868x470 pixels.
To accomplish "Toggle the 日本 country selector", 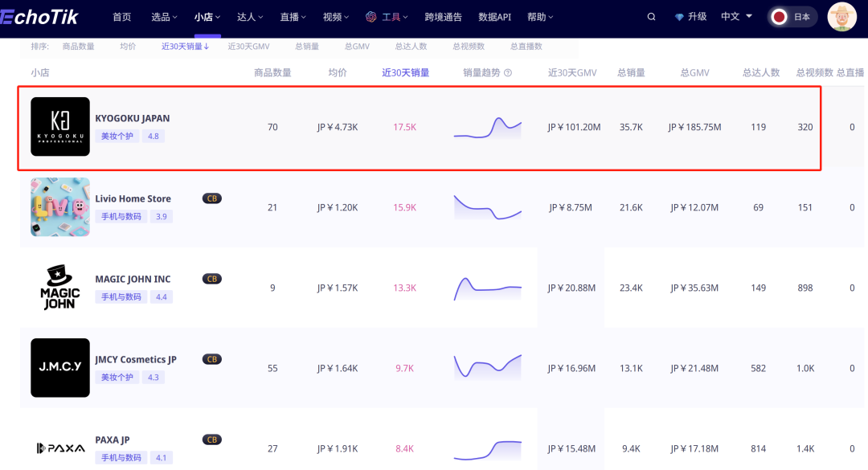I will (x=792, y=17).
